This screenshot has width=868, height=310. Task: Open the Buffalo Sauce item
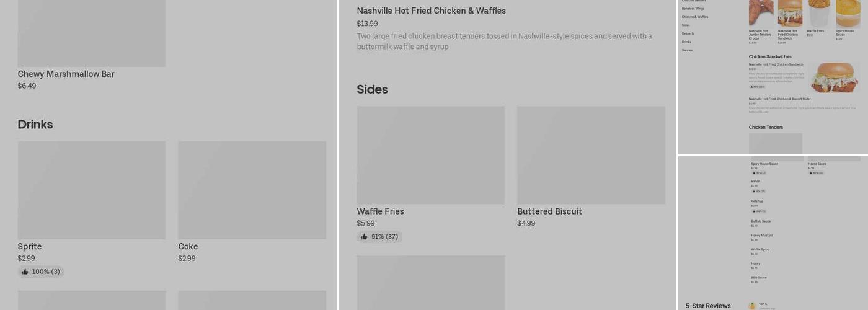(x=761, y=221)
